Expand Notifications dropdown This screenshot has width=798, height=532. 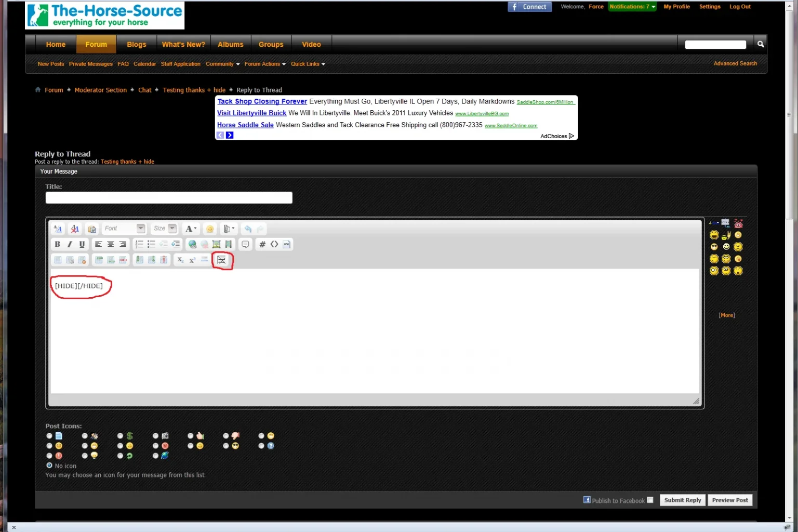point(632,7)
